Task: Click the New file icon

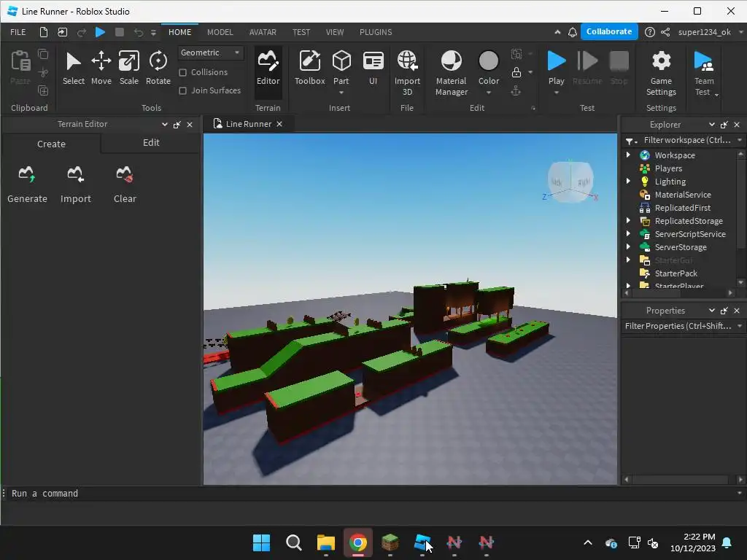Action: (x=43, y=32)
